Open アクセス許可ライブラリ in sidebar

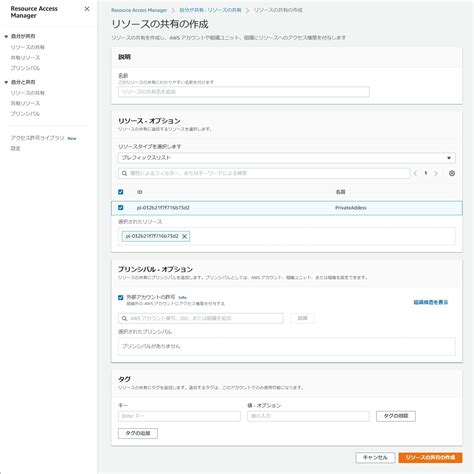37,138
